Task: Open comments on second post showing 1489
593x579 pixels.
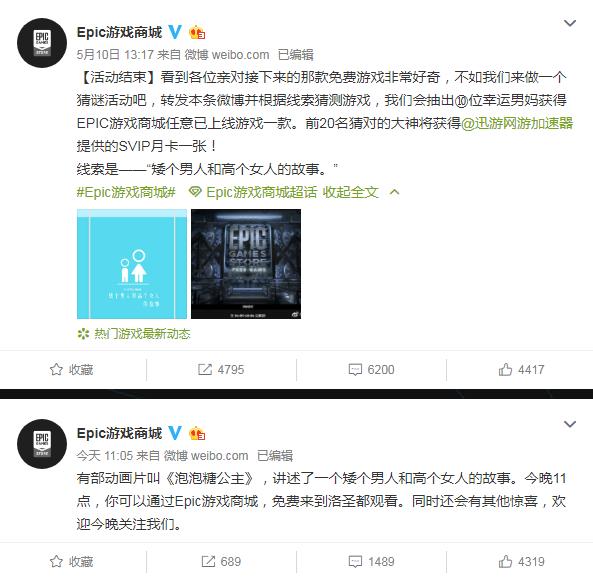Action: pyautogui.click(x=371, y=562)
